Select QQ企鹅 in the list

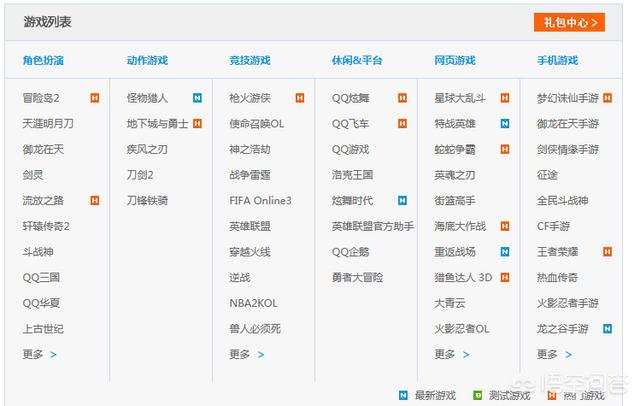350,252
